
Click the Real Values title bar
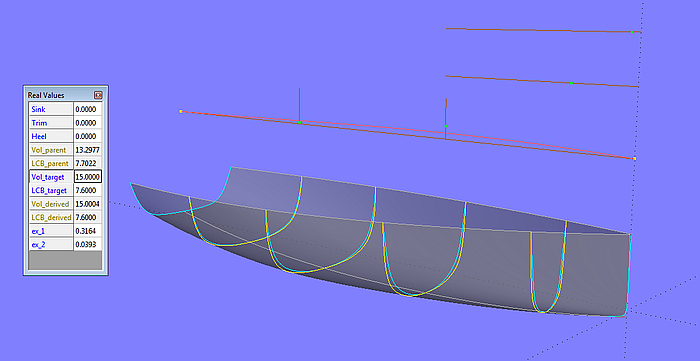59,95
